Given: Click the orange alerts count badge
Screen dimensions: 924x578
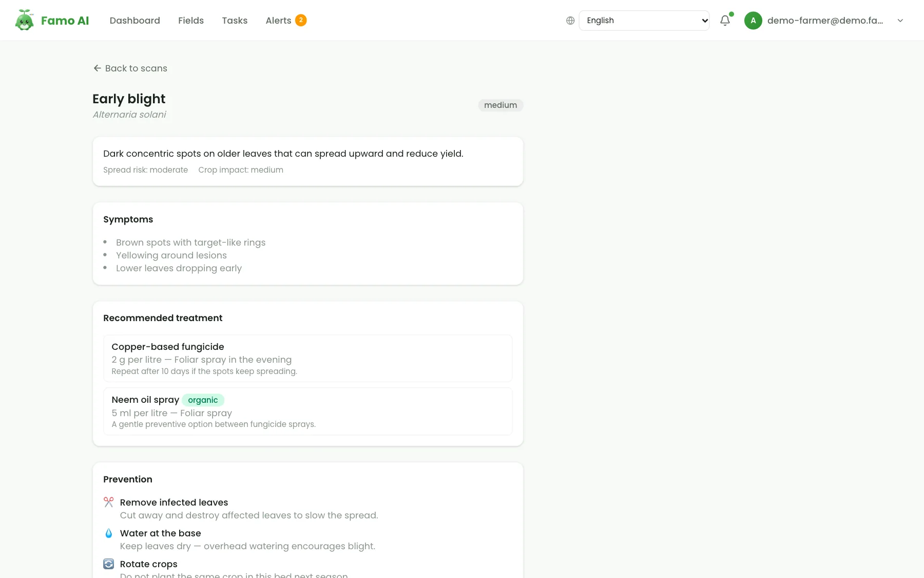Looking at the screenshot, I should (301, 20).
